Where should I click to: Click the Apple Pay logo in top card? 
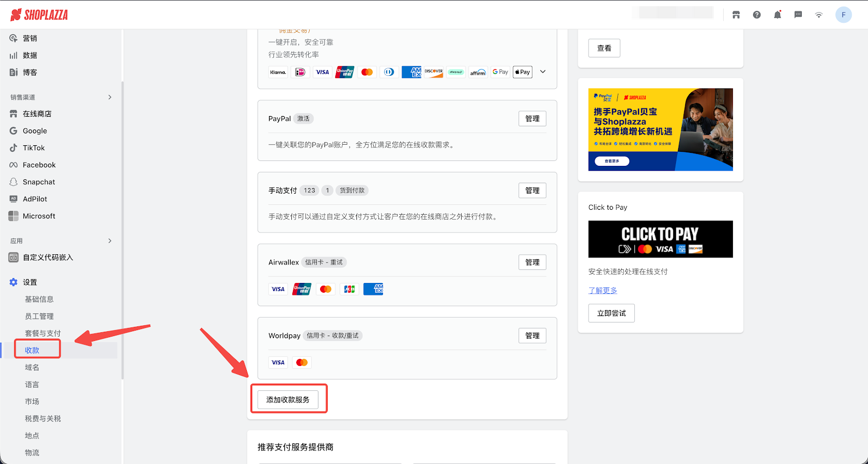(522, 72)
